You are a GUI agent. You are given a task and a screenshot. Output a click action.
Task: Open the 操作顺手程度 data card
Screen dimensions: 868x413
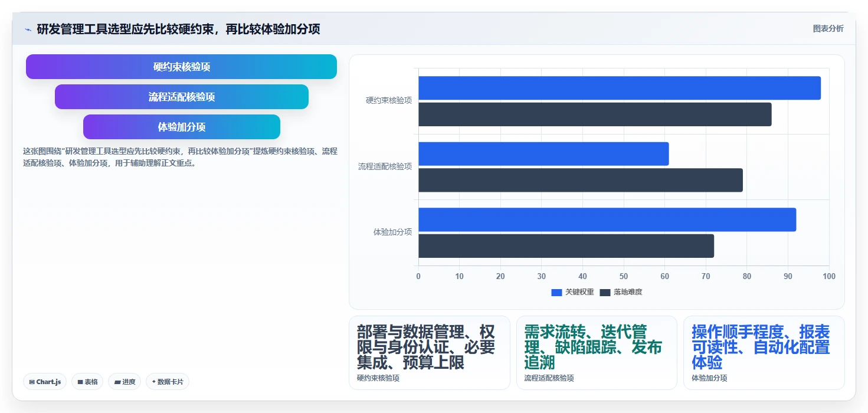click(x=764, y=353)
